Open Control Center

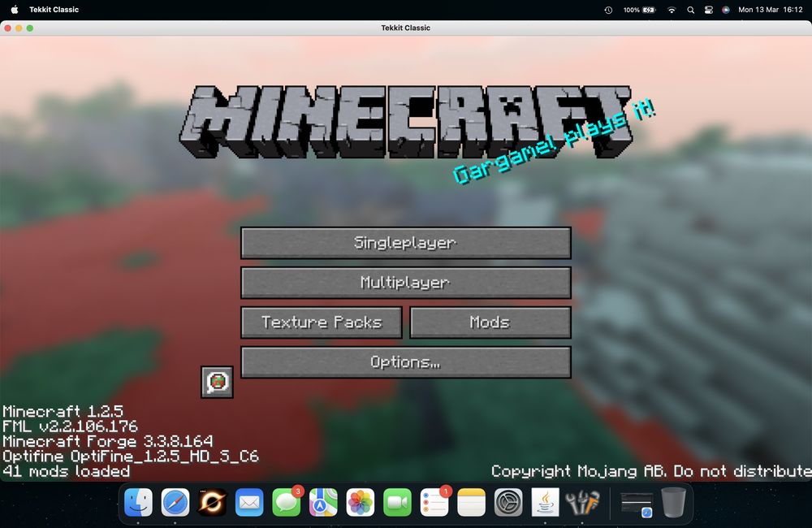[708, 10]
